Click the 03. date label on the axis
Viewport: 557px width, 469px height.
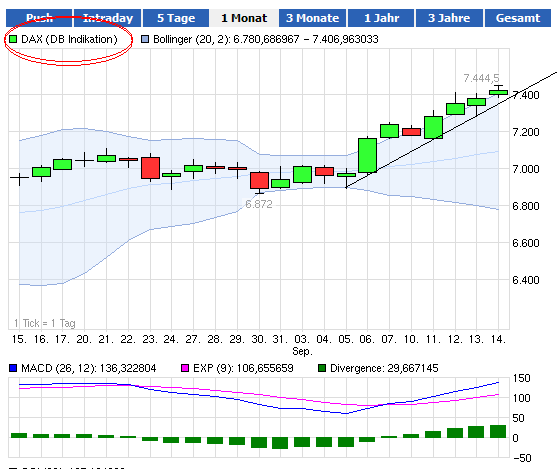tap(302, 339)
